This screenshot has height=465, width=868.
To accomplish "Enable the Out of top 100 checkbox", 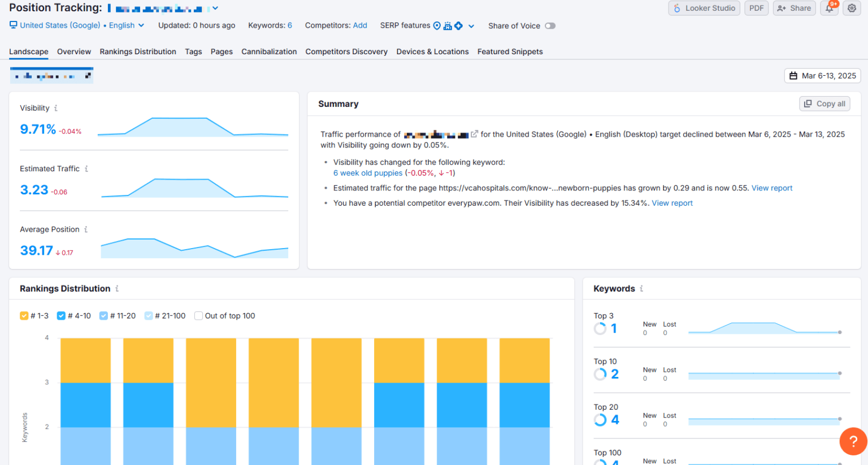I will (198, 316).
